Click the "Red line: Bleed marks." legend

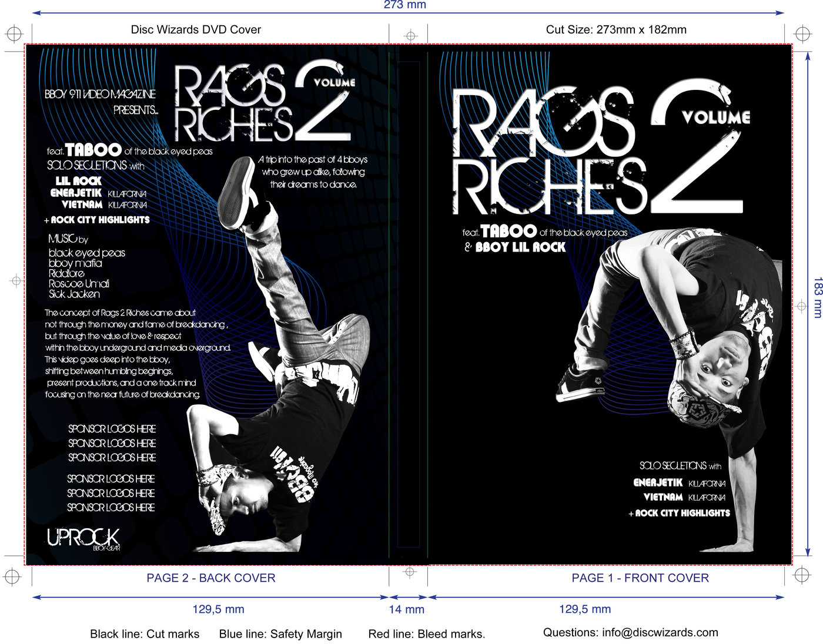tap(427, 634)
